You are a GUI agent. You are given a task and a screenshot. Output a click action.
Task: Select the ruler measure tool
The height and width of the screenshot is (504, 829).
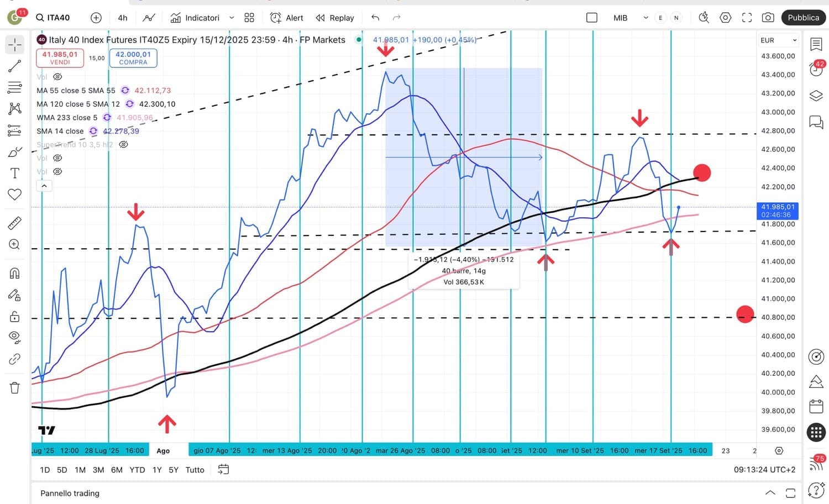coord(15,223)
